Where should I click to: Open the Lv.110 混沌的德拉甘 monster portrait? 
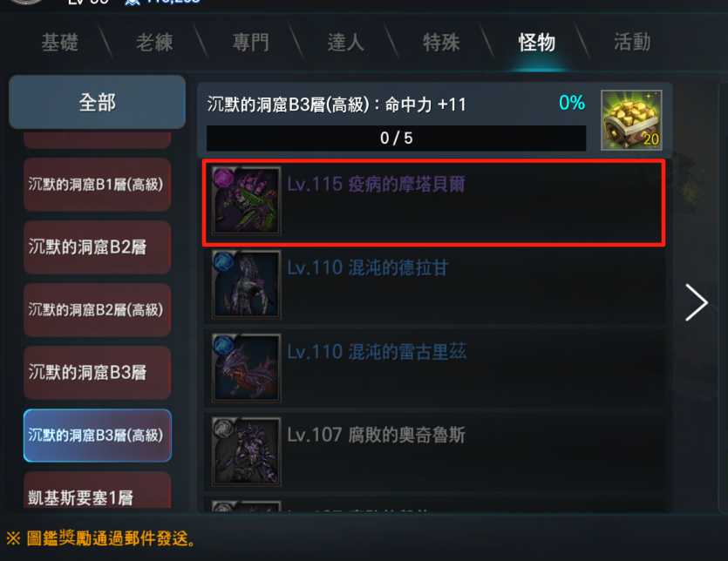pyautogui.click(x=246, y=284)
